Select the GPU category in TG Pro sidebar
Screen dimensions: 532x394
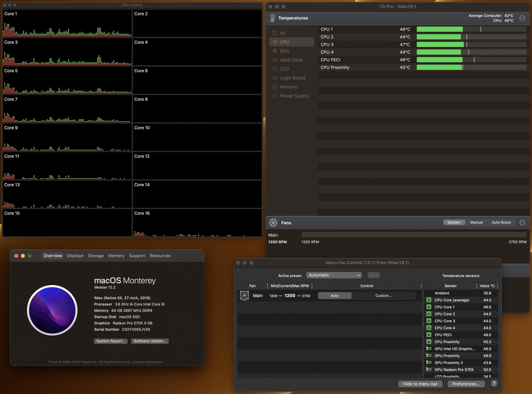point(284,50)
